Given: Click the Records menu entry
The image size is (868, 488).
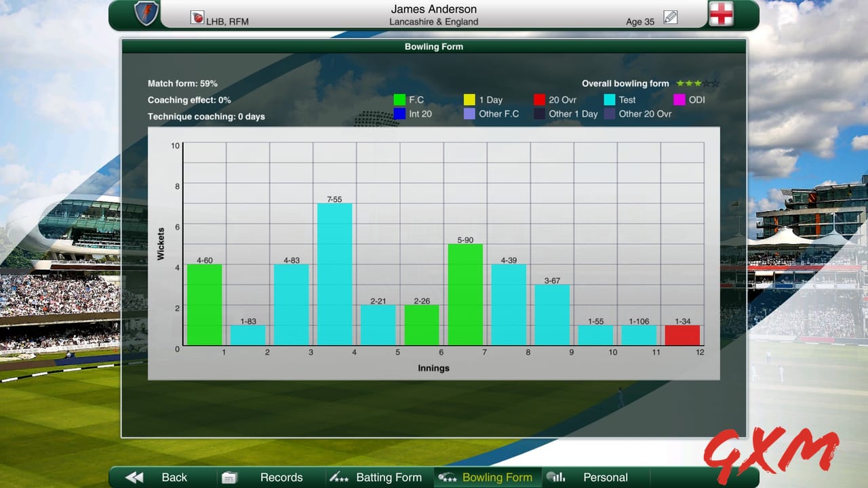Looking at the screenshot, I should click(281, 477).
